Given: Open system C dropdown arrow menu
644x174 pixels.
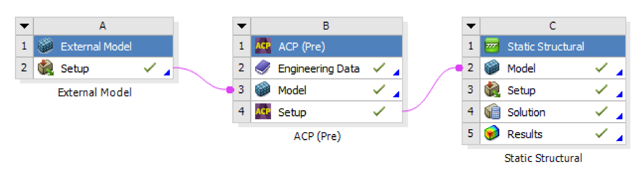Looking at the screenshot, I should [471, 26].
